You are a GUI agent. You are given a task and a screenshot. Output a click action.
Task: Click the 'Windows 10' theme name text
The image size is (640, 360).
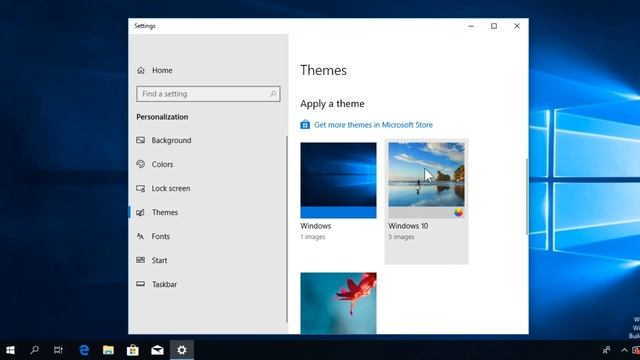(408, 226)
